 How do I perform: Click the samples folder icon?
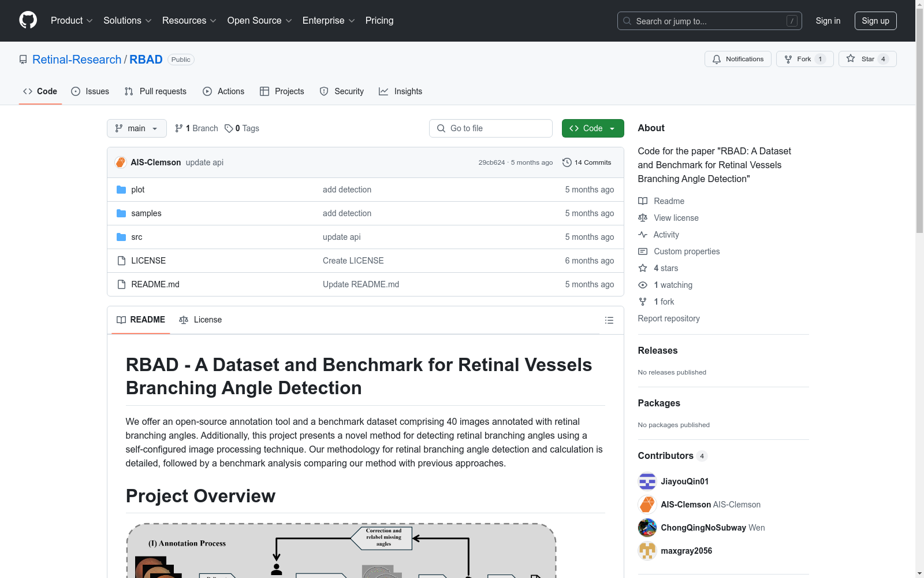click(x=121, y=213)
